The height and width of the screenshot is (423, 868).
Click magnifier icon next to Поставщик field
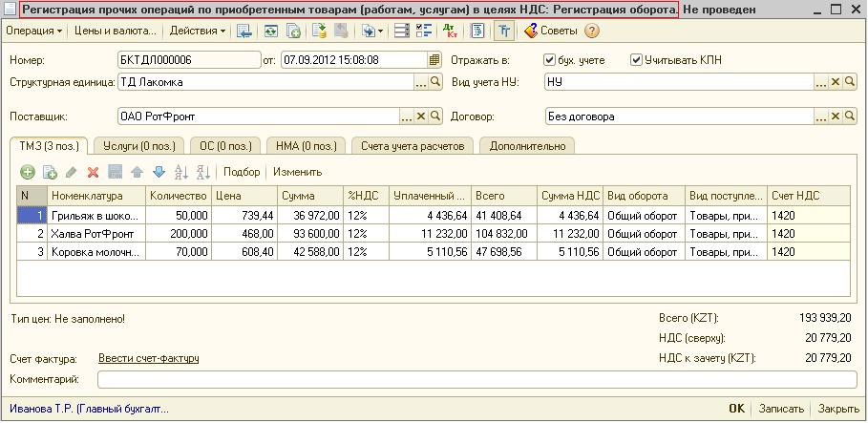[x=434, y=116]
